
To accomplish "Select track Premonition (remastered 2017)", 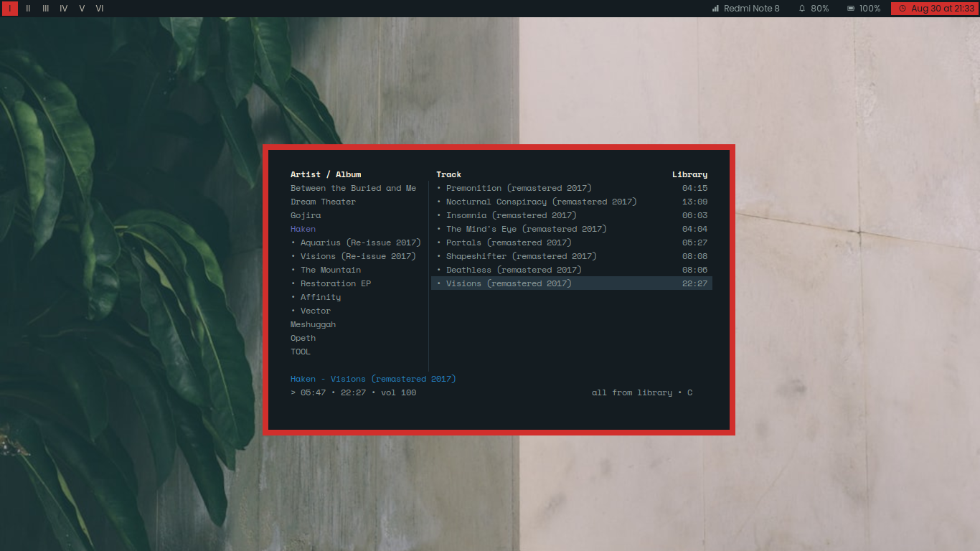I will pyautogui.click(x=572, y=188).
